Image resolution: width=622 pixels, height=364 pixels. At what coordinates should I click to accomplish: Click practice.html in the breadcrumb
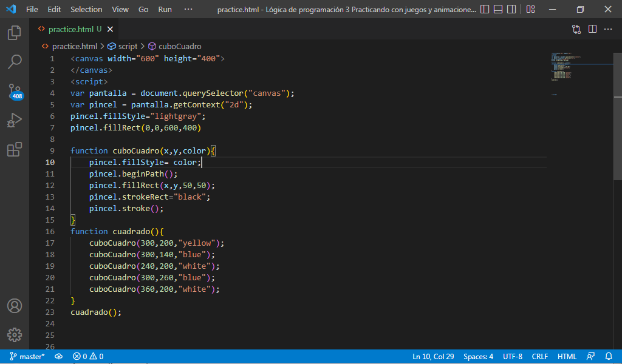tap(75, 46)
